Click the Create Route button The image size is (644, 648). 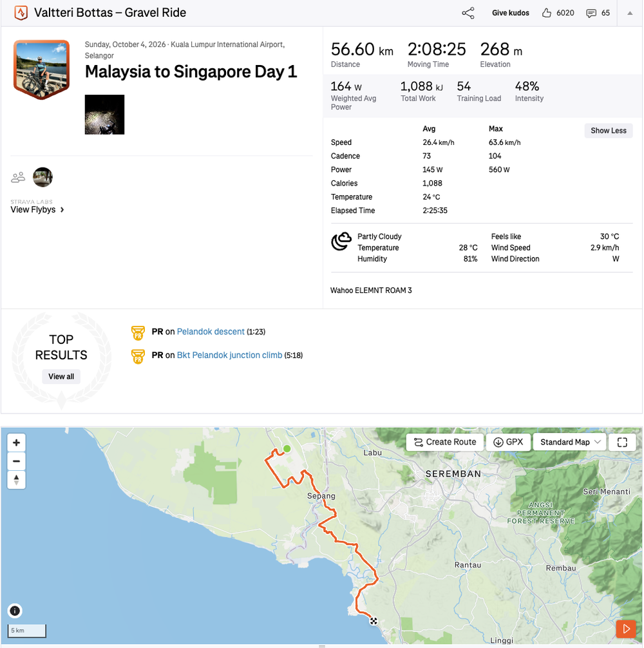point(445,442)
